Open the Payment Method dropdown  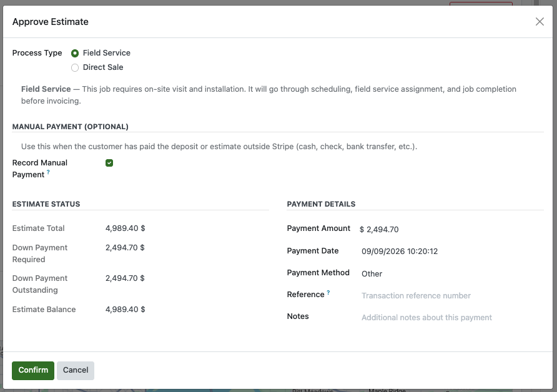pos(453,274)
